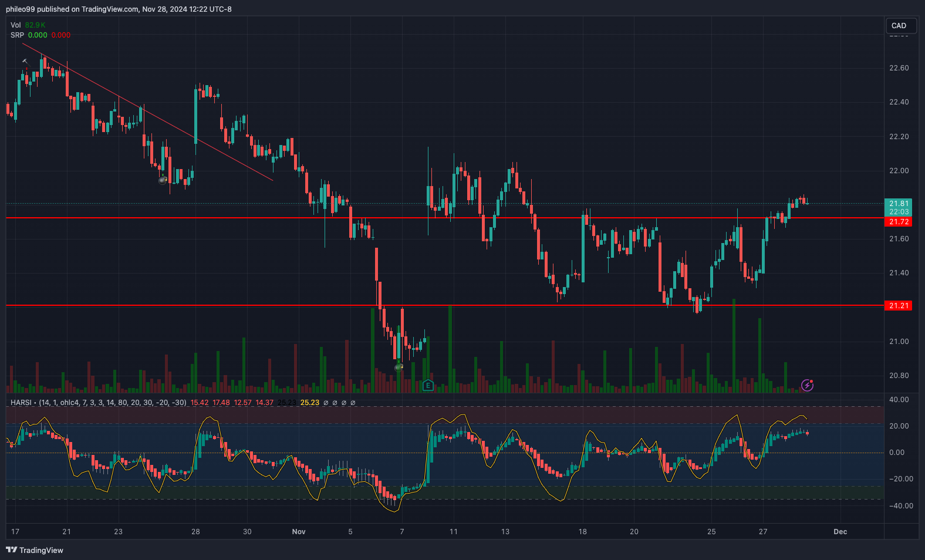
Task: Click the 40.00 HARSI axis label
Action: (899, 400)
